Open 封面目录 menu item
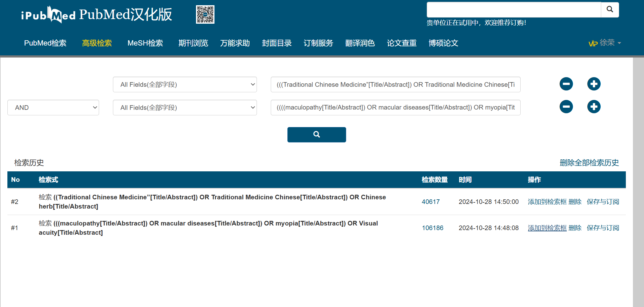The height and width of the screenshot is (307, 644). 277,43
